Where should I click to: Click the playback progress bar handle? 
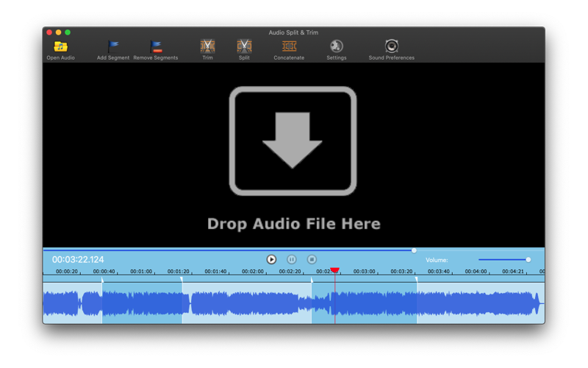(x=414, y=250)
